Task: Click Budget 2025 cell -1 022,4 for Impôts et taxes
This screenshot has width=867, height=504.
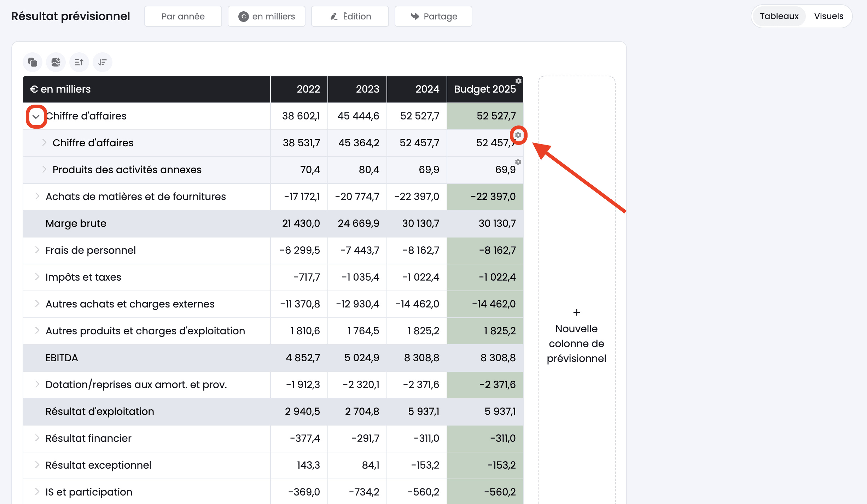Action: [x=485, y=277]
